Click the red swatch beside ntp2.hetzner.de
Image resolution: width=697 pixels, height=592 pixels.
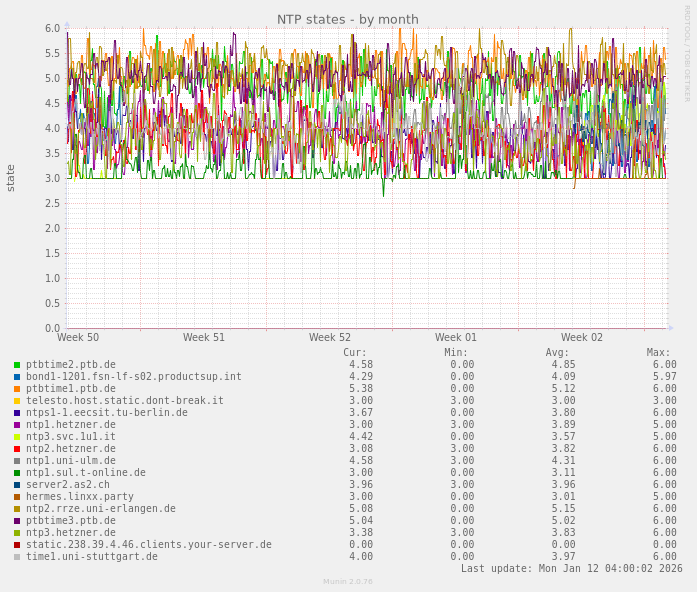(x=17, y=449)
